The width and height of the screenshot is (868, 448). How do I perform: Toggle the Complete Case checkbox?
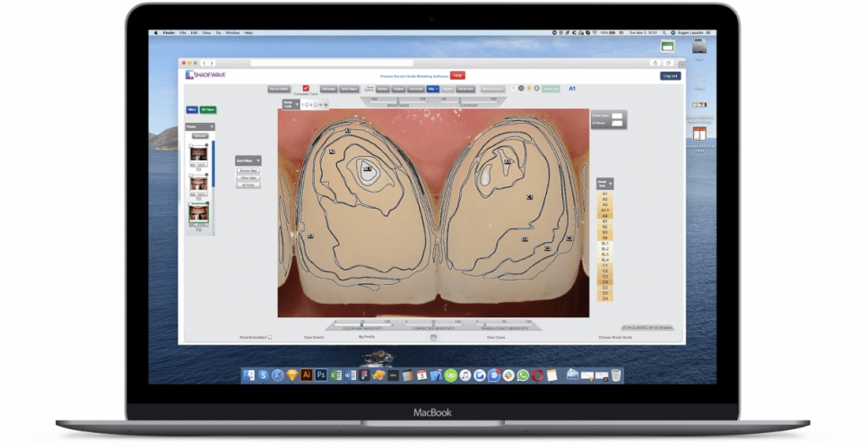(x=306, y=88)
